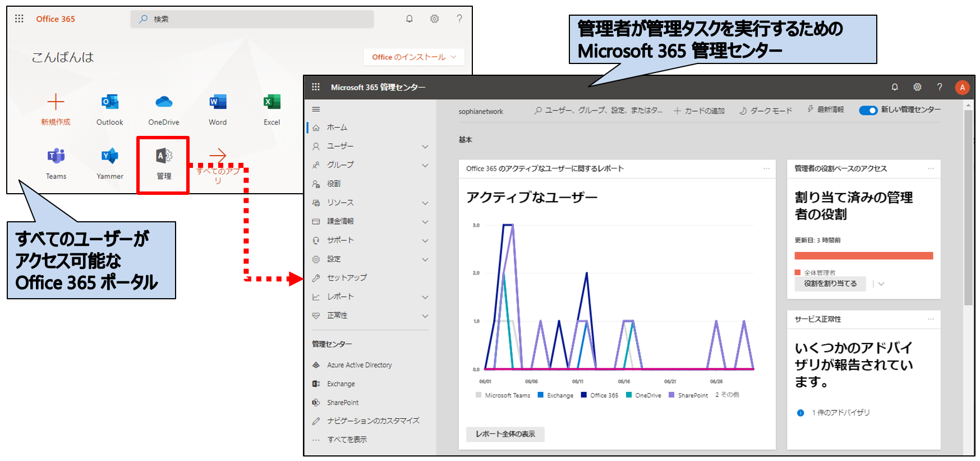Open the Office 365 portal app launcher grid
980x461 pixels.
pyautogui.click(x=19, y=19)
